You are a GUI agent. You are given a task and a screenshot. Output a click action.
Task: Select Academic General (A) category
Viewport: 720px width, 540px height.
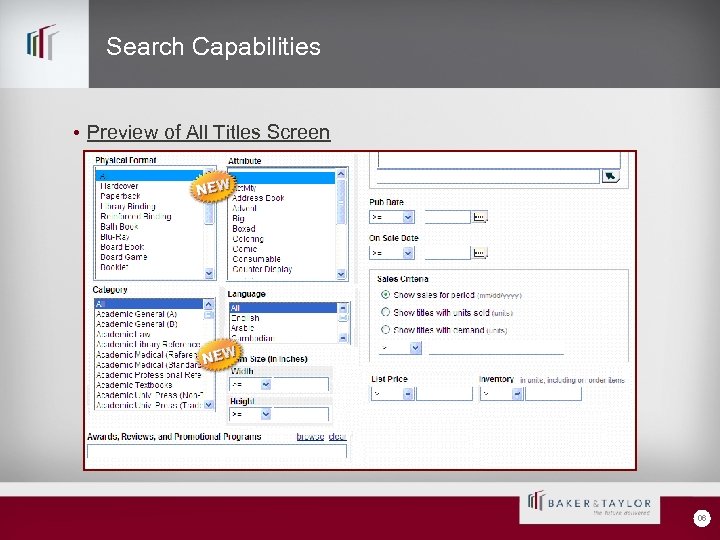point(136,314)
